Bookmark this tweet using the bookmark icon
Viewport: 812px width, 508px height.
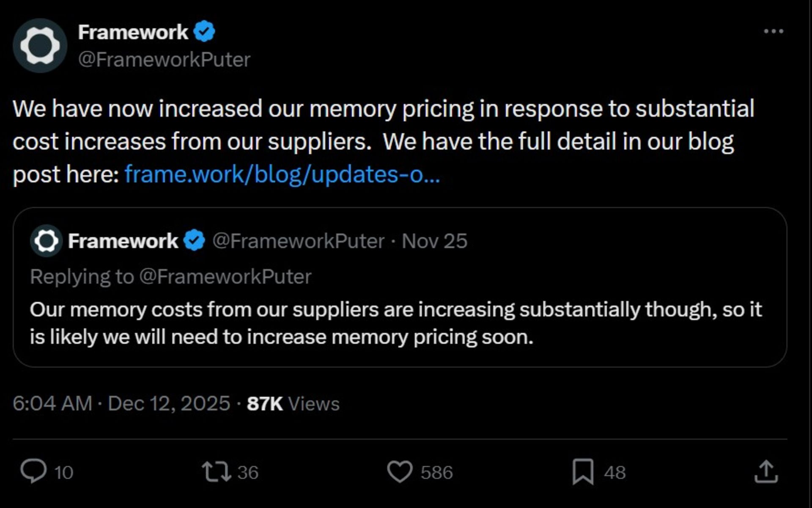[x=583, y=472]
